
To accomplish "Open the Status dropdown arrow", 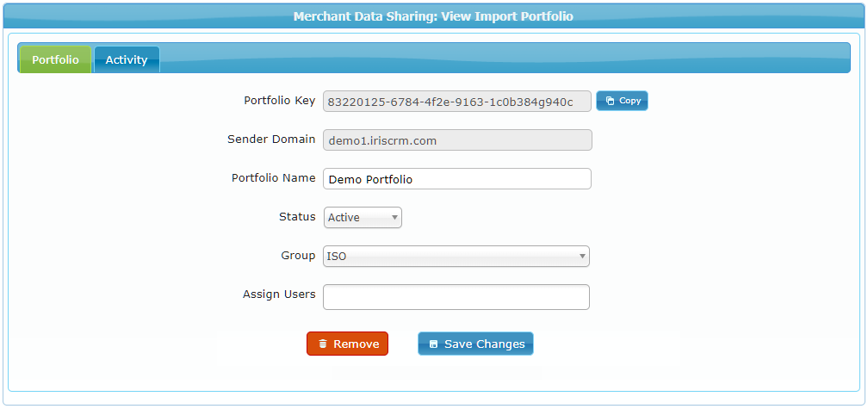I will [394, 218].
